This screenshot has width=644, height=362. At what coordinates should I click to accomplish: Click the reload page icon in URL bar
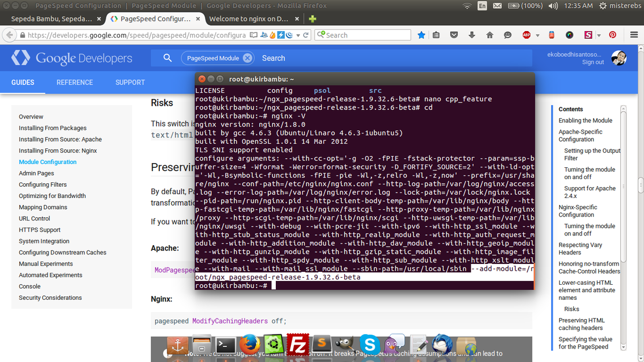click(x=306, y=35)
